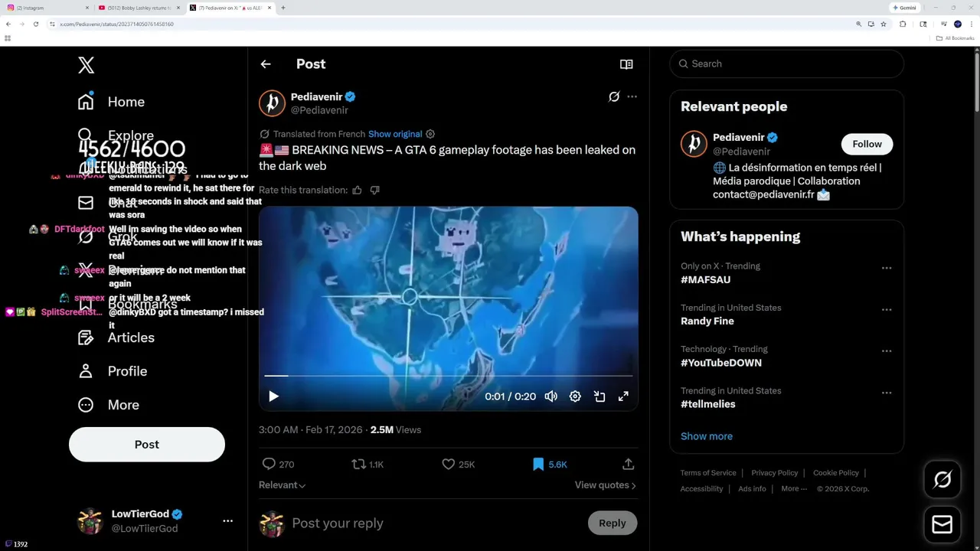The width and height of the screenshot is (980, 551).
Task: Follow Pediavenir in Relevant people
Action: point(867,144)
